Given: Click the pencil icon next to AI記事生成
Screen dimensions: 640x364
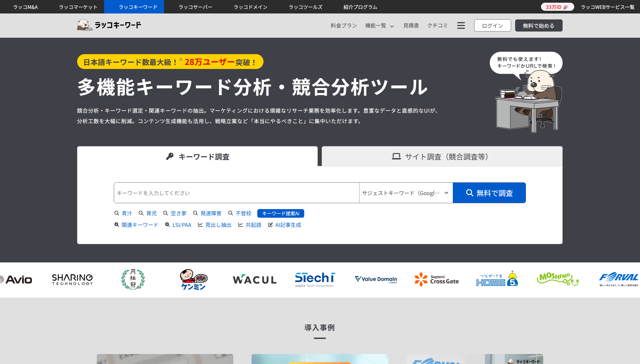Looking at the screenshot, I should [x=270, y=225].
